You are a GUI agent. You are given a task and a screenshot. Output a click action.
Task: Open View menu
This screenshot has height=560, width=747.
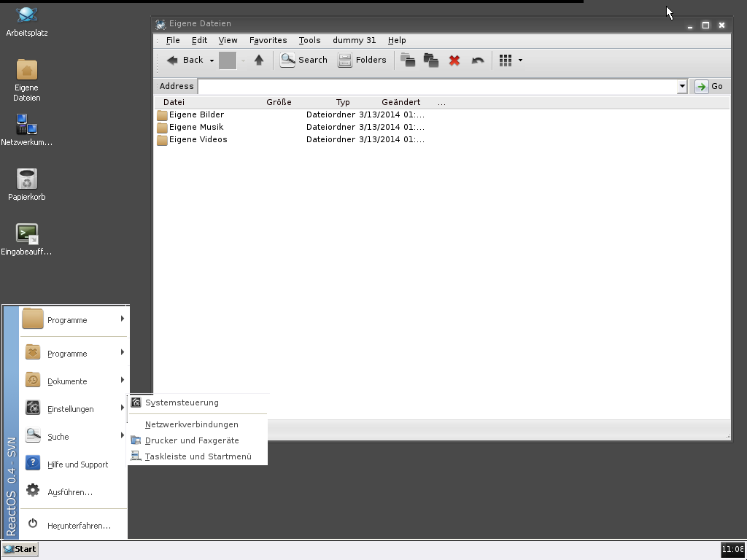click(228, 41)
